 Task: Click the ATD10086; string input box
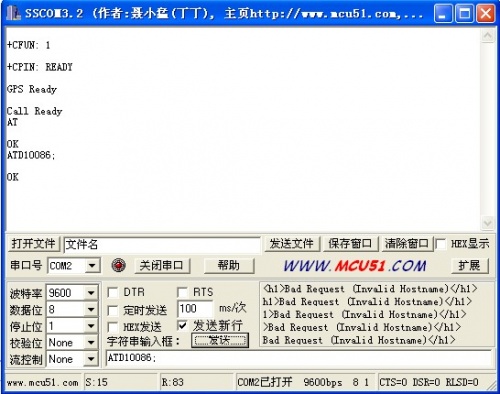pos(299,358)
